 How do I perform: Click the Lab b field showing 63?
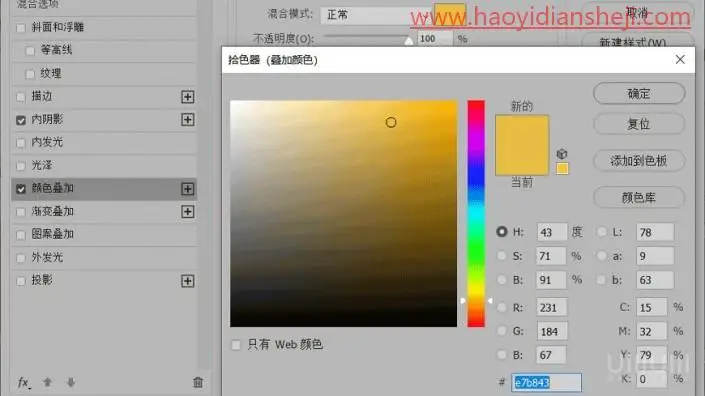(655, 280)
